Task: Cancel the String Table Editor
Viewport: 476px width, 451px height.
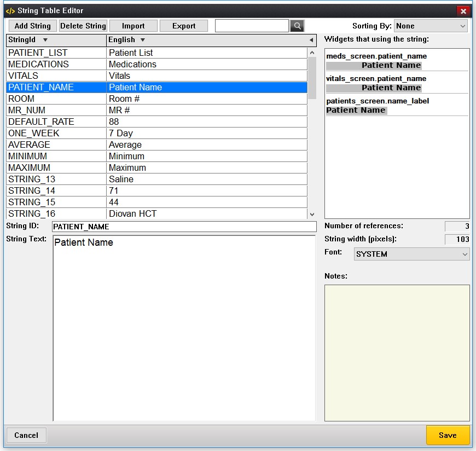Action: click(x=26, y=435)
